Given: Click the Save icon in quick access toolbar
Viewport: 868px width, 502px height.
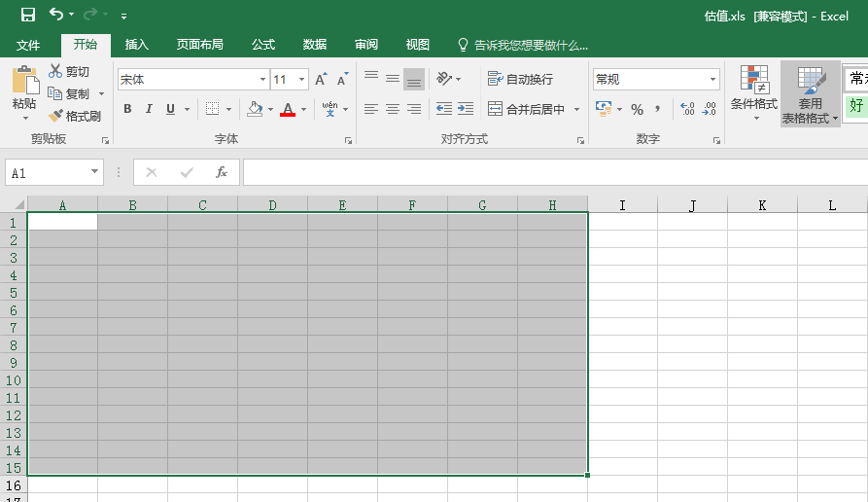Looking at the screenshot, I should 28,15.
